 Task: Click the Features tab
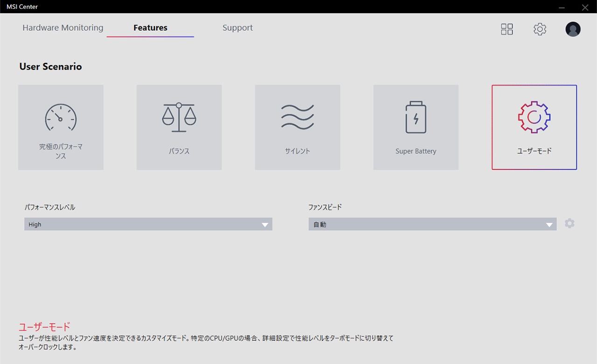pos(150,28)
